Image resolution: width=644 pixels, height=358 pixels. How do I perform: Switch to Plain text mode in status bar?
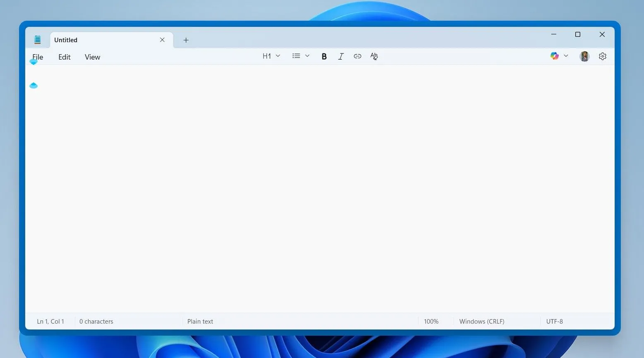pyautogui.click(x=200, y=321)
